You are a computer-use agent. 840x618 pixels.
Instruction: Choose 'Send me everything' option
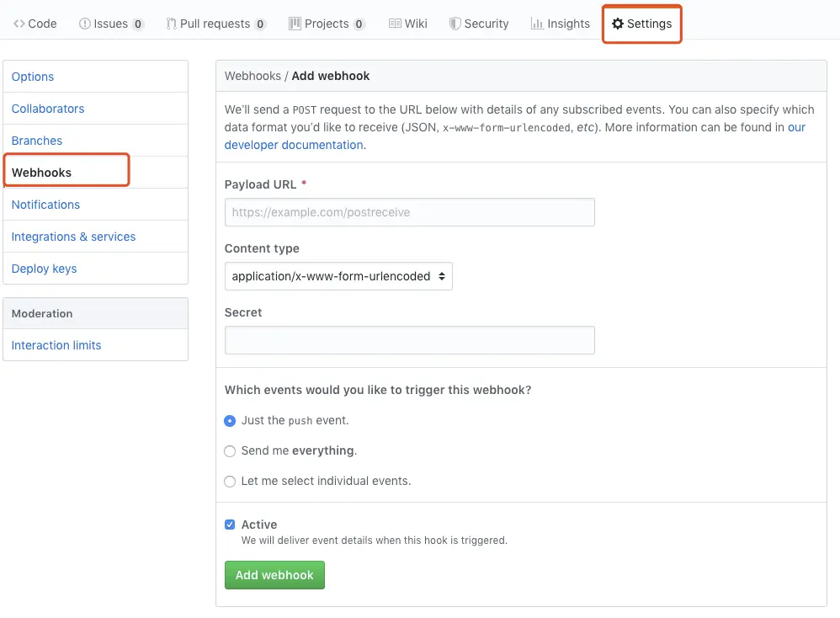(x=230, y=451)
